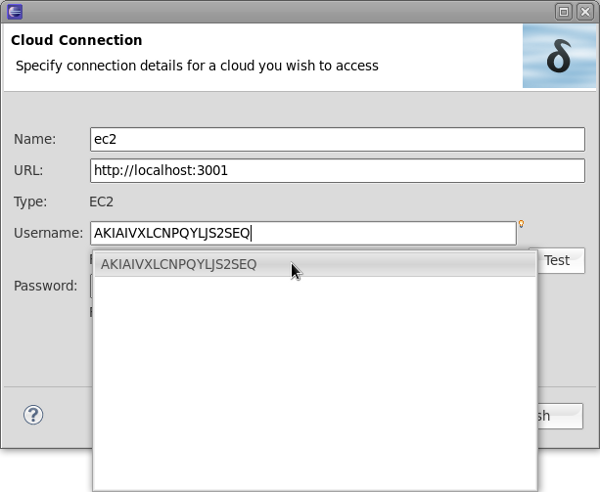600x492 pixels.
Task: Click the Name label
Action: [x=35, y=140]
